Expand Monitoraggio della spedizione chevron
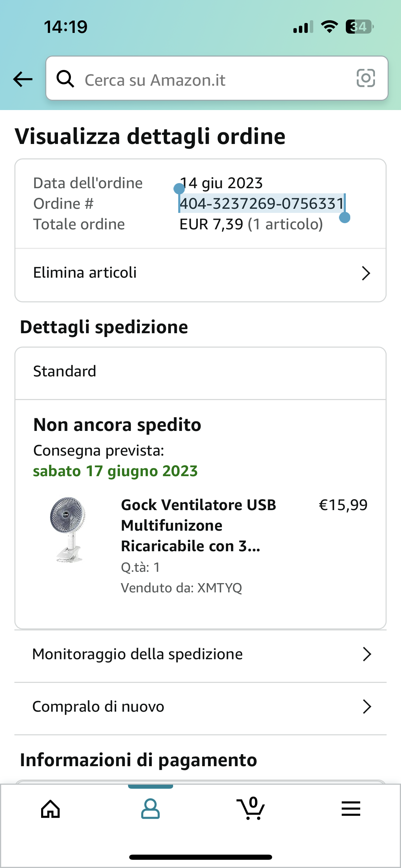The height and width of the screenshot is (868, 401). coord(367,654)
